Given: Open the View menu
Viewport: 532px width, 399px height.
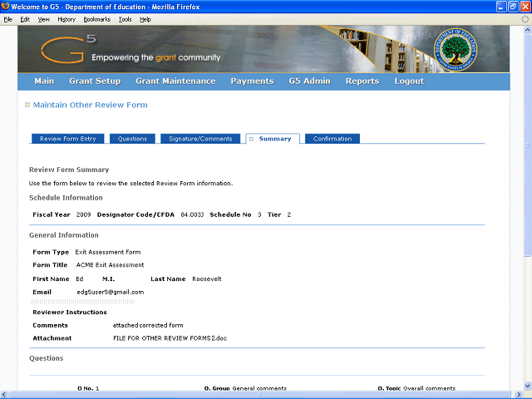Looking at the screenshot, I should 44,19.
